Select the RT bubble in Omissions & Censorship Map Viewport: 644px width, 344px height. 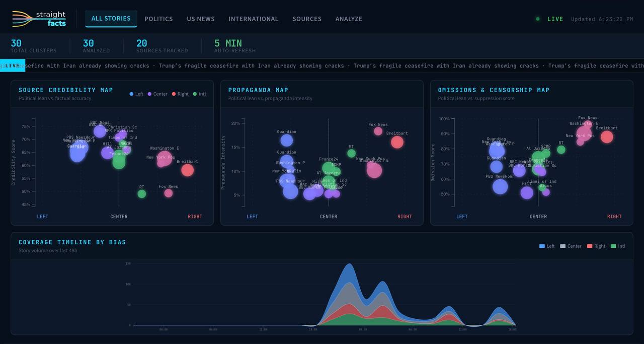pos(561,150)
